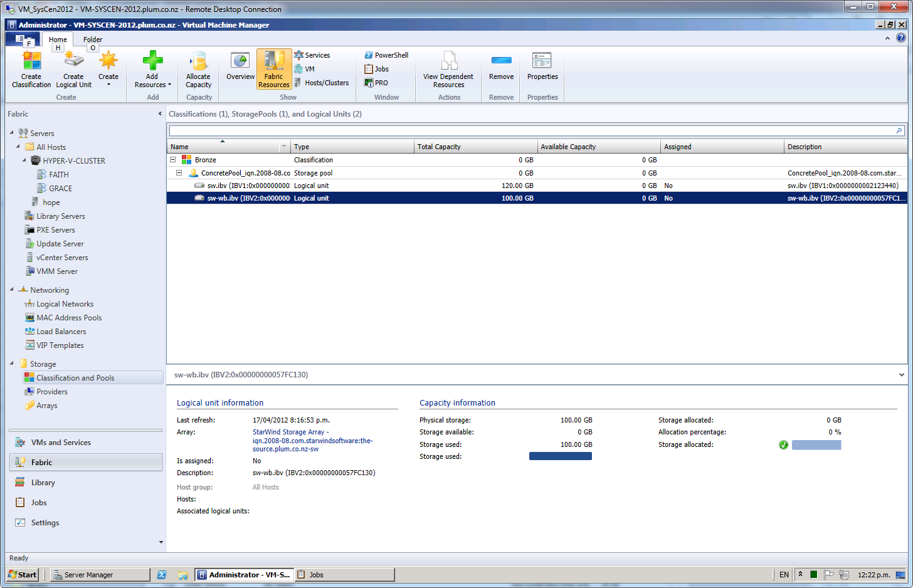Screen dimensions: 913x588
Task: Open PowerShell window
Action: click(x=386, y=55)
